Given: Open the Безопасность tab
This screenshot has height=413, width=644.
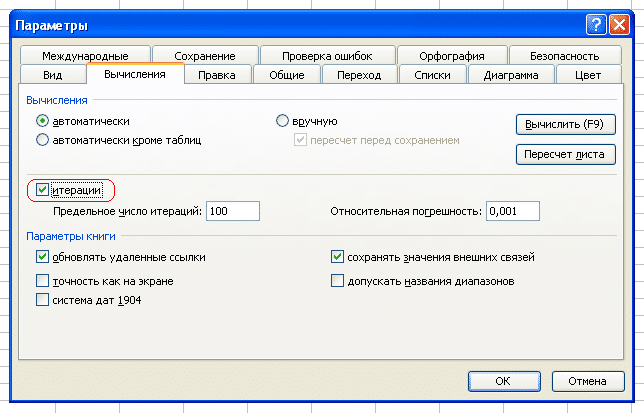Looking at the screenshot, I should pyautogui.click(x=565, y=56).
